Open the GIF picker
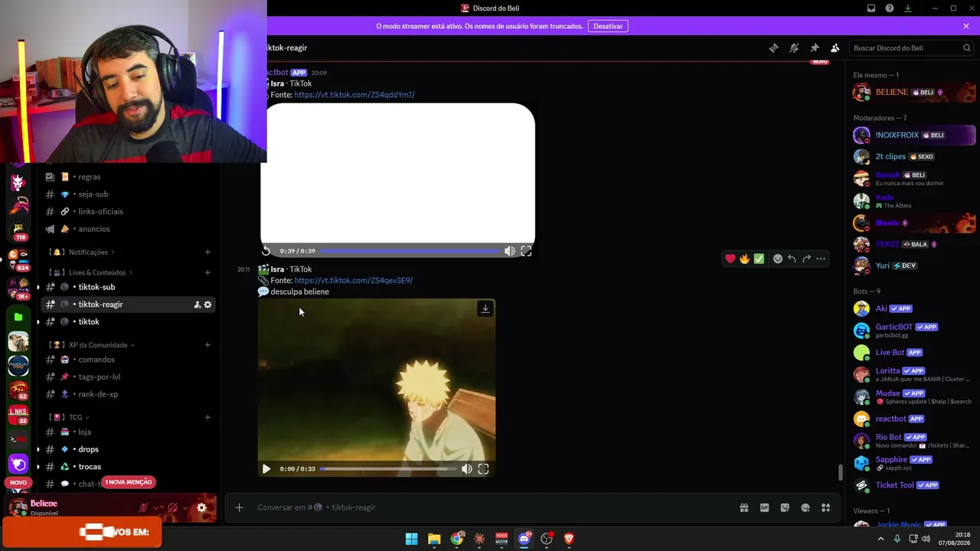The height and width of the screenshot is (551, 980). pos(764,507)
